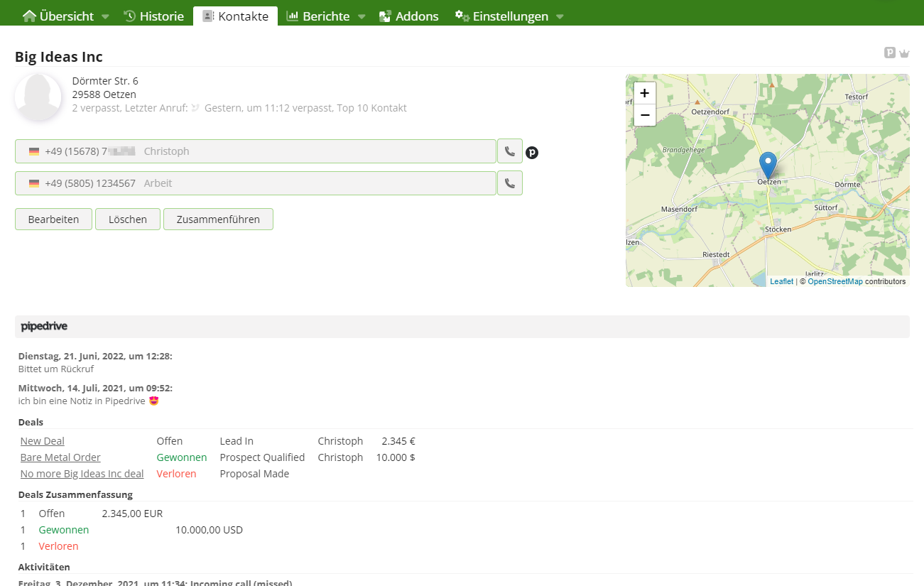Open the Bare Metal Order deal
Viewport: 924px width, 586px height.
coord(60,457)
